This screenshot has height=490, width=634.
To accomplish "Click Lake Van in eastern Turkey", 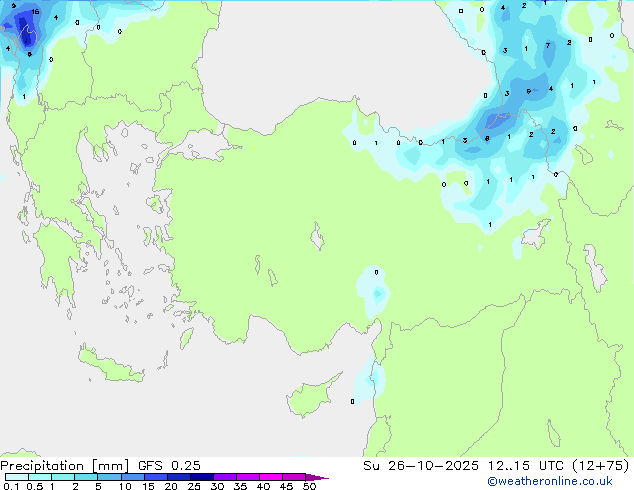I will tap(536, 234).
